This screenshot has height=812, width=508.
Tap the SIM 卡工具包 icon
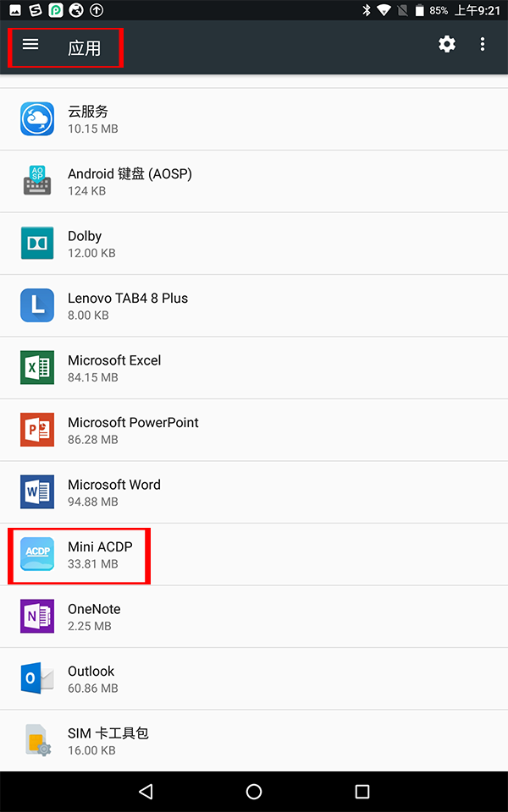pyautogui.click(x=37, y=741)
